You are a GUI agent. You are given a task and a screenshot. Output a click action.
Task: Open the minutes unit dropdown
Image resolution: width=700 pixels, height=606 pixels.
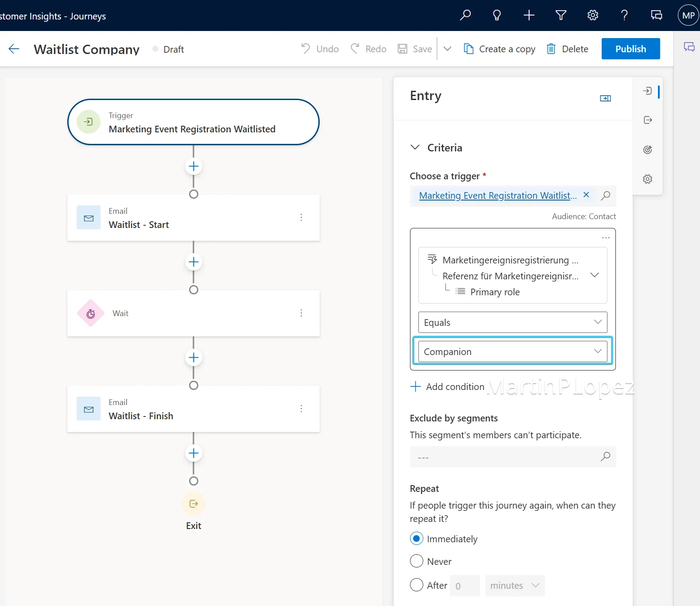(x=515, y=586)
